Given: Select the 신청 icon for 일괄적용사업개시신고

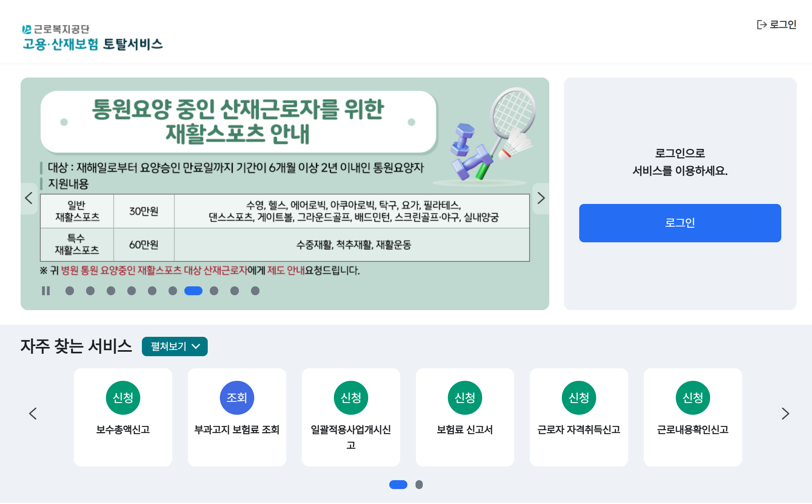Looking at the screenshot, I should pyautogui.click(x=351, y=397).
